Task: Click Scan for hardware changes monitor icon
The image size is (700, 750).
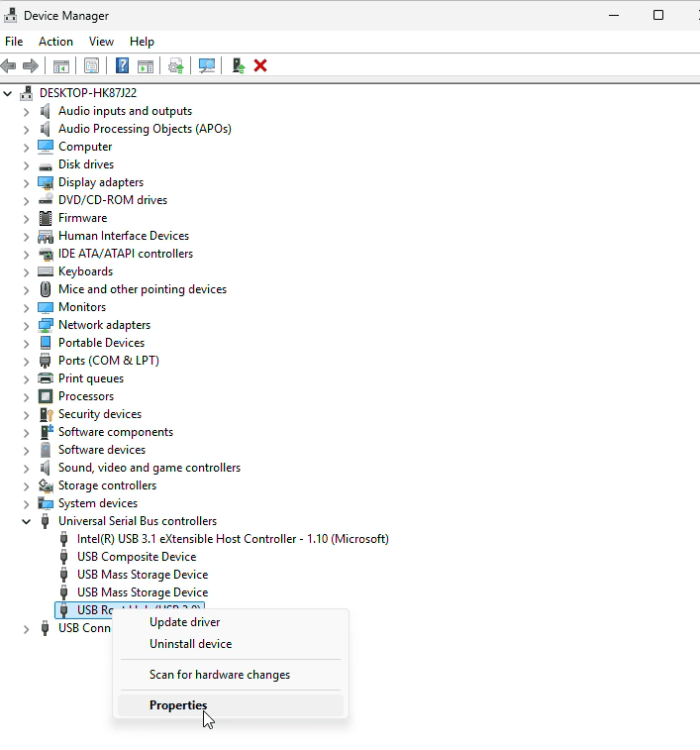Action: (x=207, y=66)
